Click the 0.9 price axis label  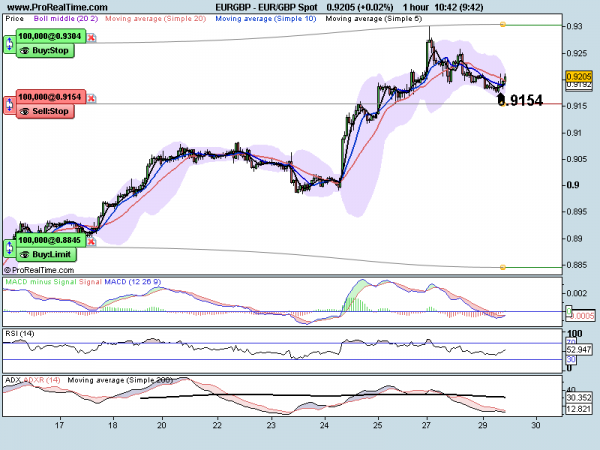(x=573, y=185)
